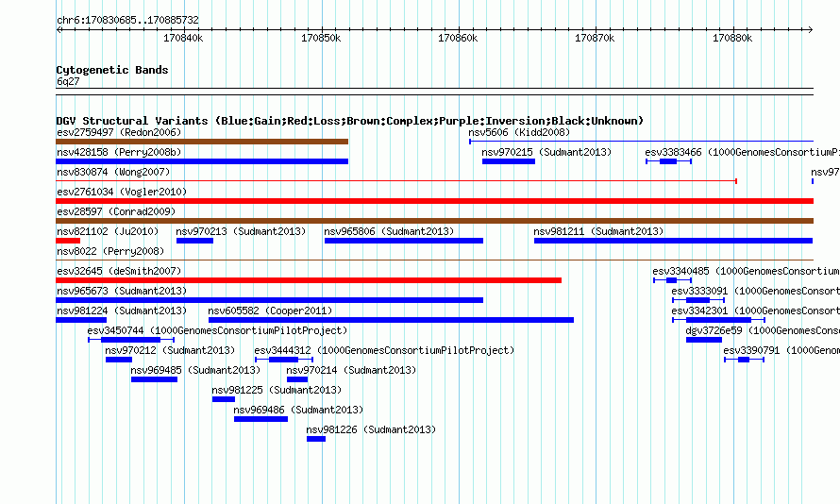Screen dimensions: 840x504
Task: Select the esv3340485 variant glyph
Action: pos(673,280)
